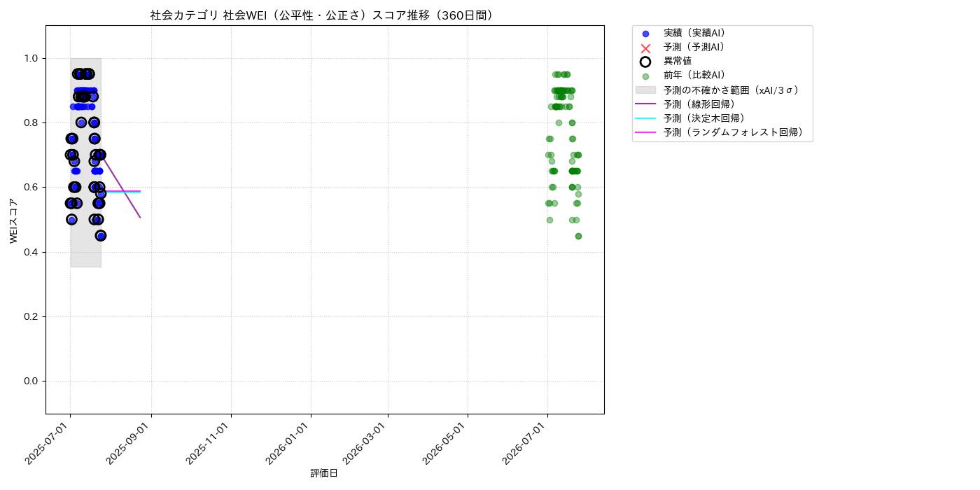Click the black ring marker for 異常値 in legend
The height and width of the screenshot is (490, 980).
(x=645, y=62)
